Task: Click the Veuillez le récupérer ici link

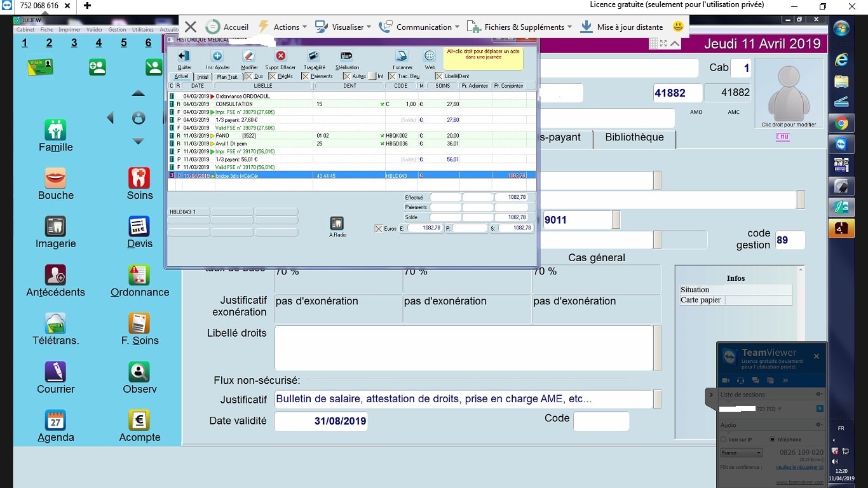Action: pos(799,467)
